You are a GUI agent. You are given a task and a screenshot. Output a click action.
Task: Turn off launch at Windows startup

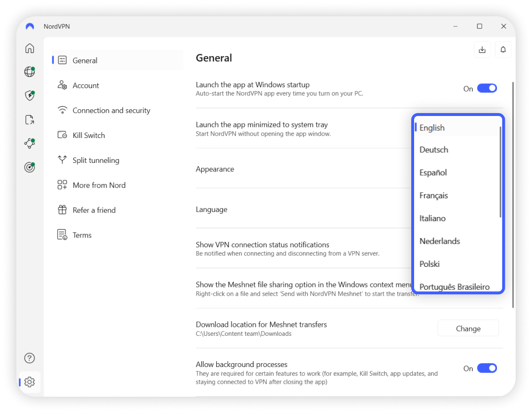click(x=487, y=89)
